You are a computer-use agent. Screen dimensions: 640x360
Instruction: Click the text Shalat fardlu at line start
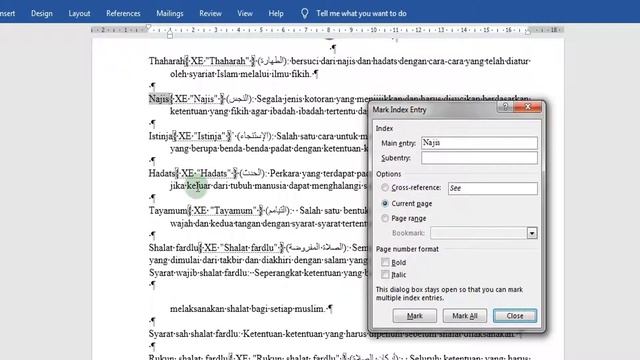click(x=173, y=248)
